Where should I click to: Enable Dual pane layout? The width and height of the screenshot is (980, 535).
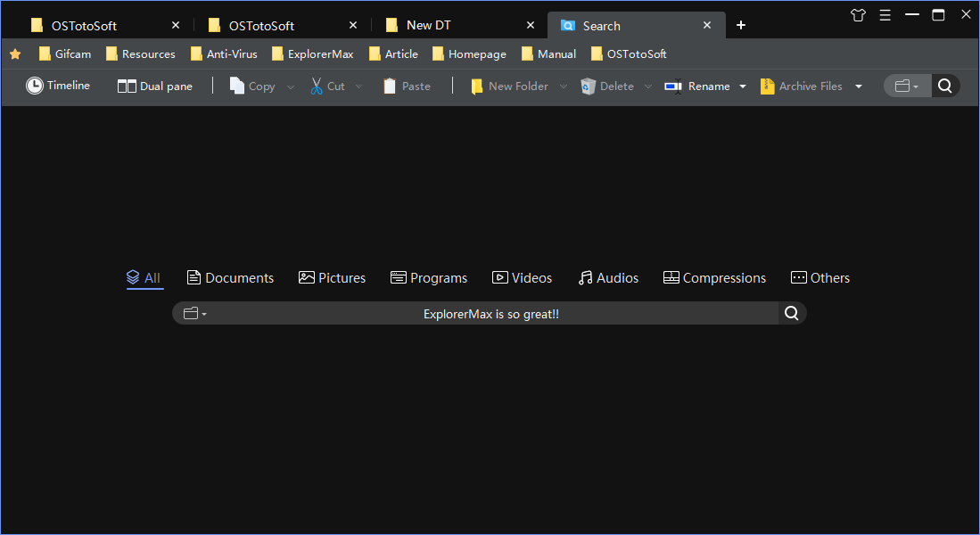coord(155,86)
